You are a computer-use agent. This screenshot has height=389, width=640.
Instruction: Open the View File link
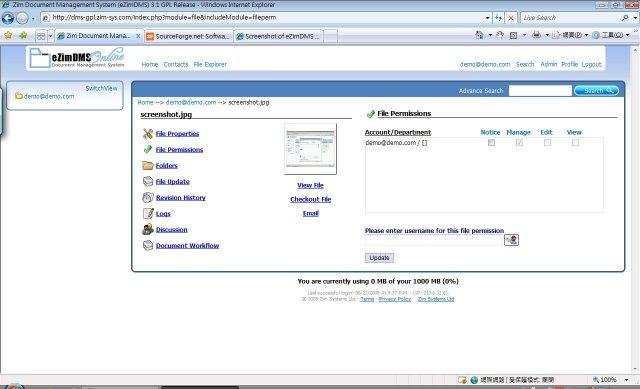(x=310, y=185)
